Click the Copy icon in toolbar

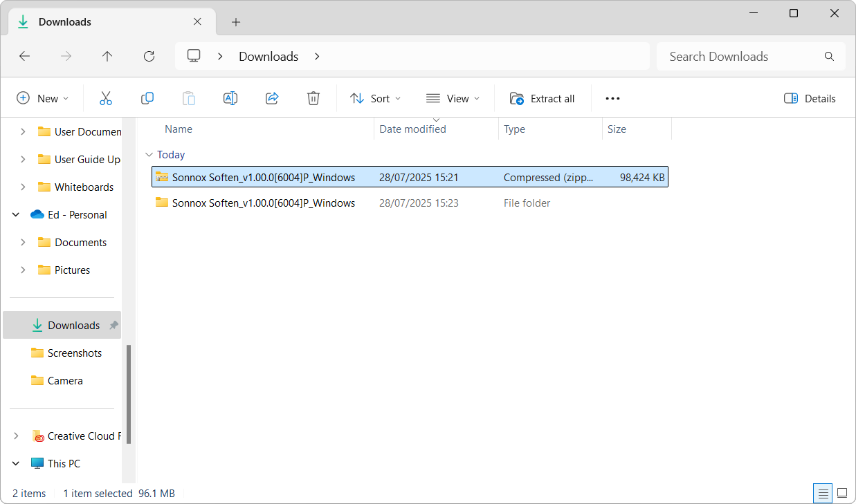[x=147, y=98]
